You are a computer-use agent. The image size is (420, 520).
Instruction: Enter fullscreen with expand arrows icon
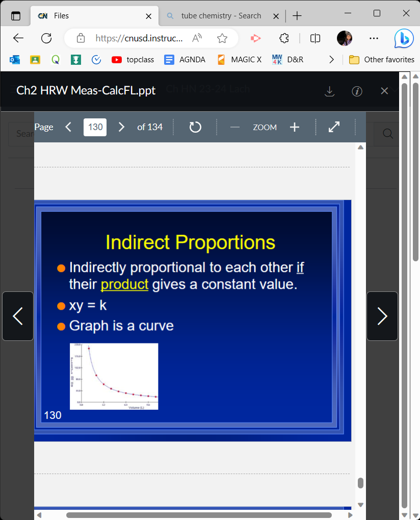coord(334,127)
